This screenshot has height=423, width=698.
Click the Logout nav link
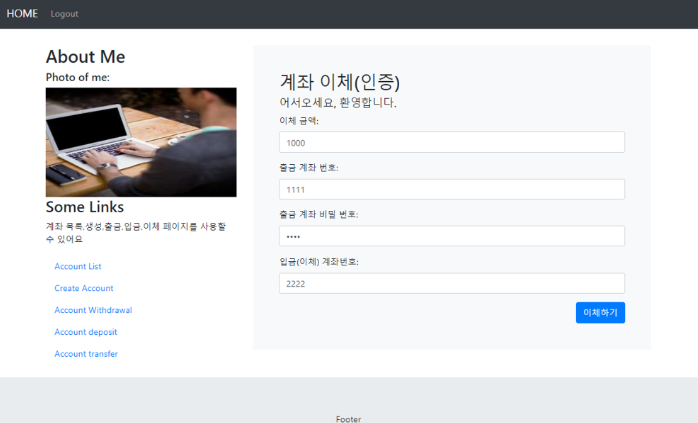[64, 14]
